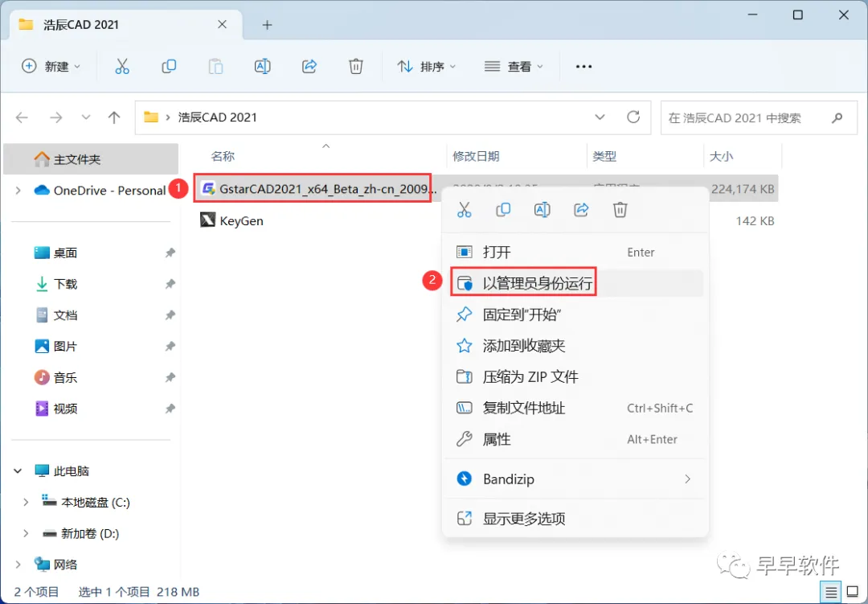The image size is (868, 604).
Task: Click Copy icon in the context menu
Action: [x=503, y=209]
